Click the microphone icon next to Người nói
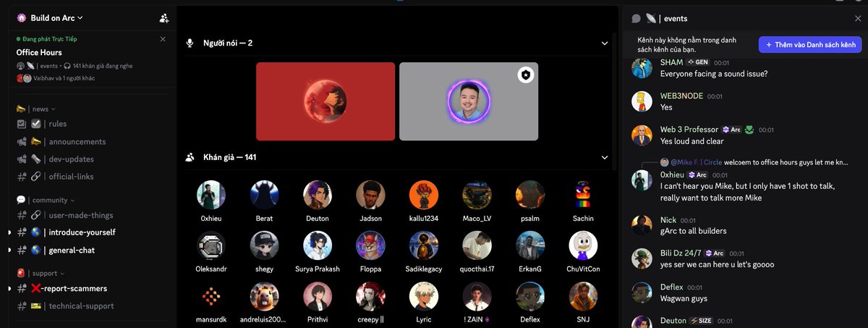Viewport: 868px width, 328px height. [190, 43]
